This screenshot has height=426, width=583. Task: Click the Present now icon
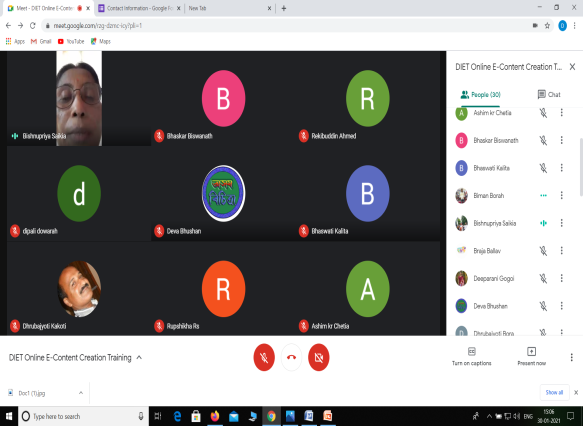pyautogui.click(x=531, y=351)
